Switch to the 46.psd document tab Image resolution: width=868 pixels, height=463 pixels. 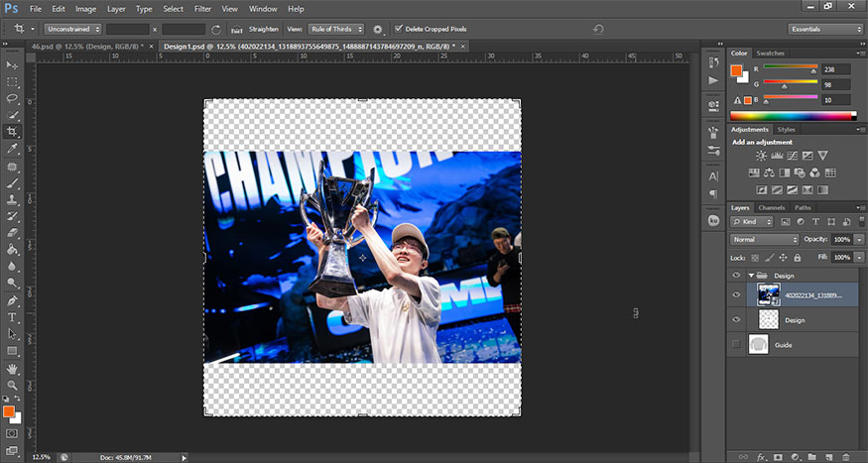87,47
